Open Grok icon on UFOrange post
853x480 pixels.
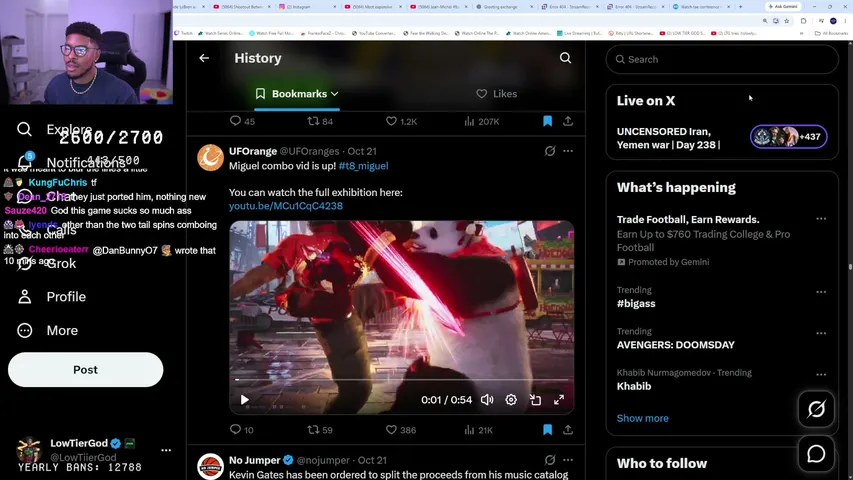pyautogui.click(x=549, y=151)
